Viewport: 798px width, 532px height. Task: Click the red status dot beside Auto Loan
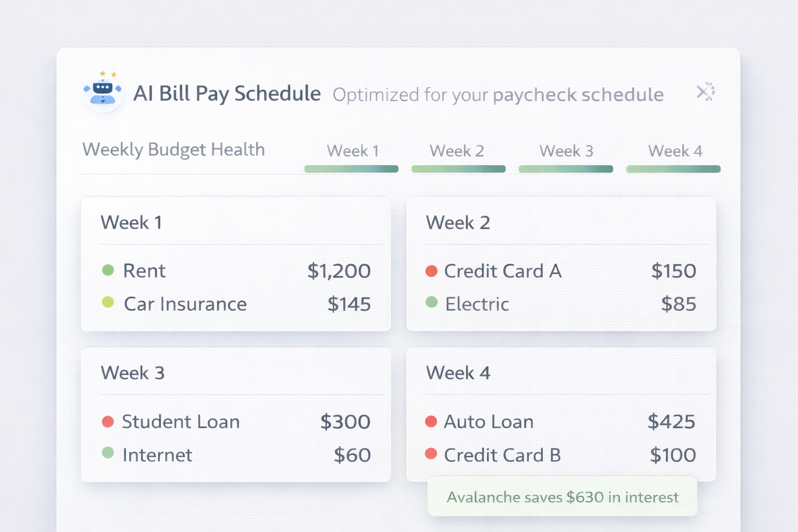point(431,421)
